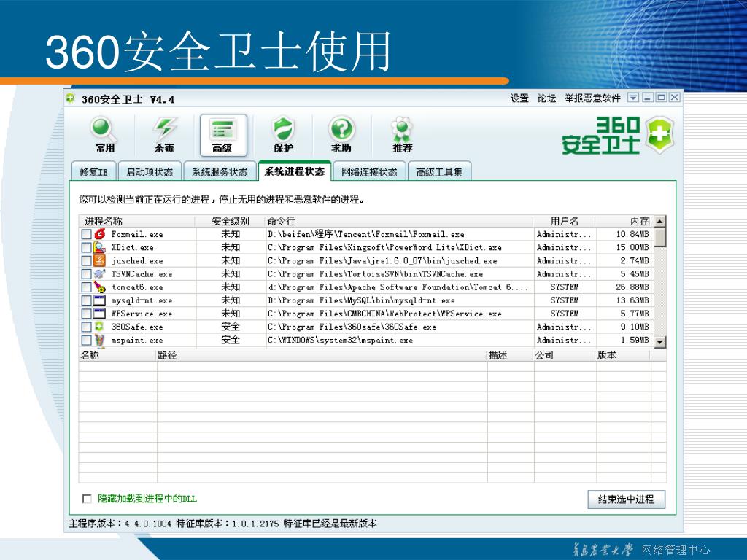Sort by the 安全级别 column header
Image resolution: width=747 pixels, height=560 pixels.
pyautogui.click(x=230, y=221)
